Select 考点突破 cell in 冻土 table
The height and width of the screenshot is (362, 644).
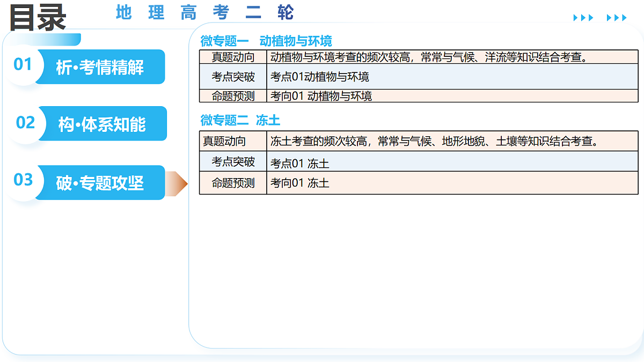(x=233, y=161)
